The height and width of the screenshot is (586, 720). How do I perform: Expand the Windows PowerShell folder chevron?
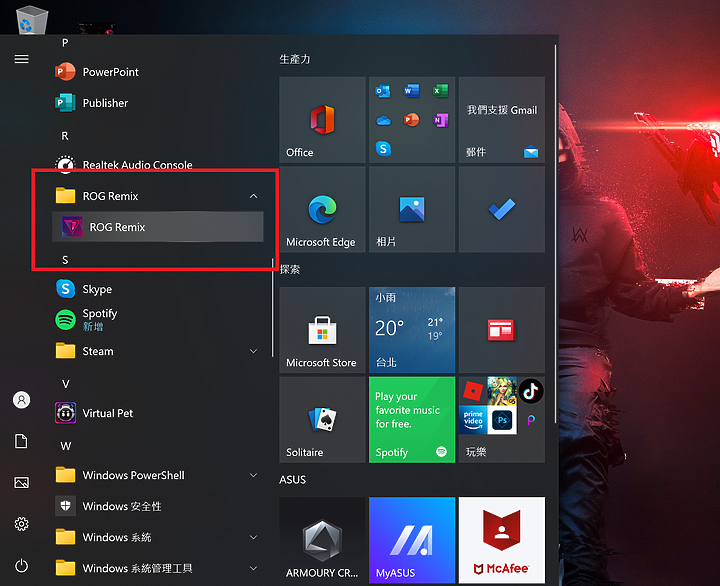pos(253,475)
